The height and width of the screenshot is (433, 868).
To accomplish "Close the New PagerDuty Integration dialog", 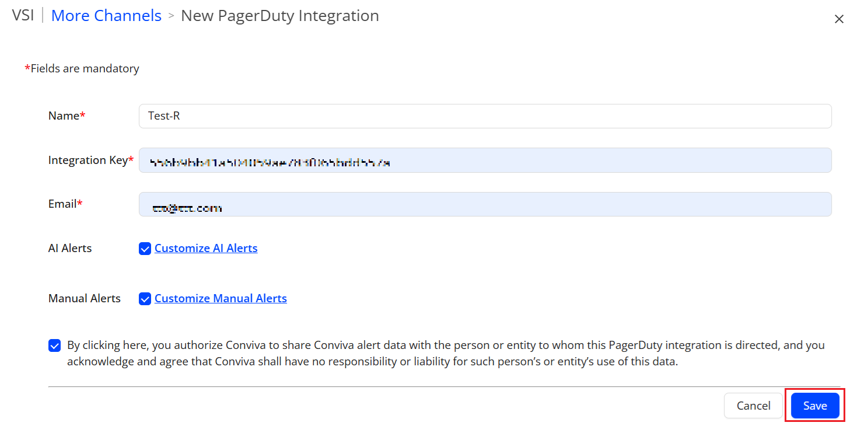I will (x=839, y=19).
